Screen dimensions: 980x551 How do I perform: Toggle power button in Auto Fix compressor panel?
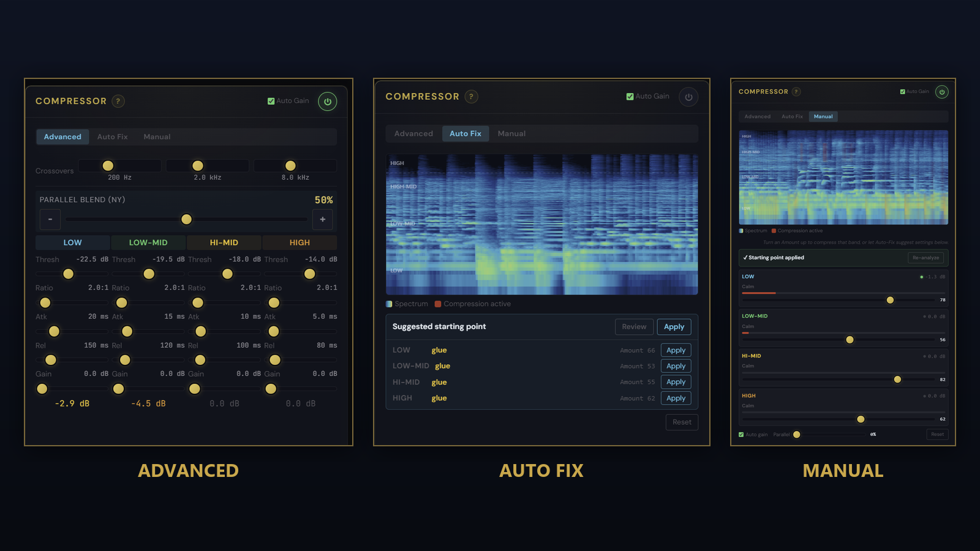(688, 97)
